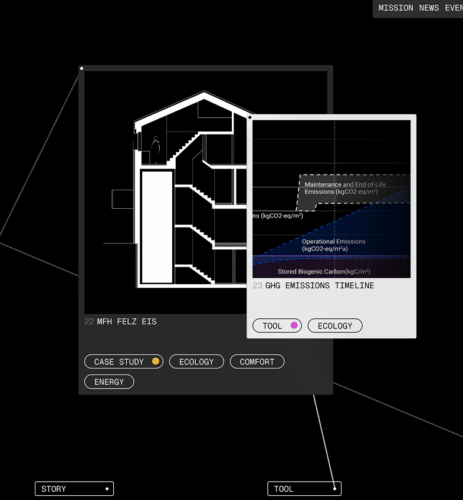Select the ECOLOGY tag on MFH FELZ EIS card
Screen dimensions: 463x500
click(196, 362)
